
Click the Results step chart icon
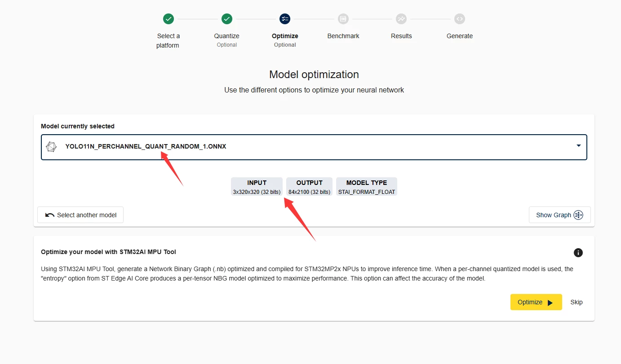(401, 19)
